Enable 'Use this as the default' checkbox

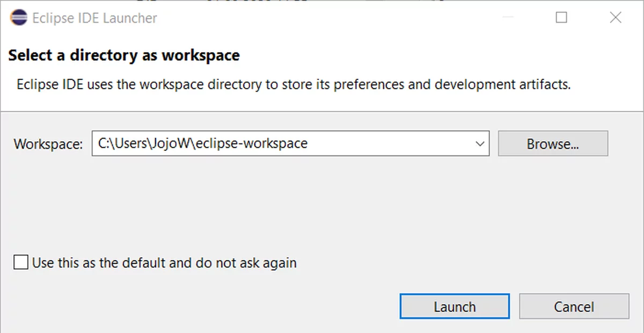click(x=21, y=263)
